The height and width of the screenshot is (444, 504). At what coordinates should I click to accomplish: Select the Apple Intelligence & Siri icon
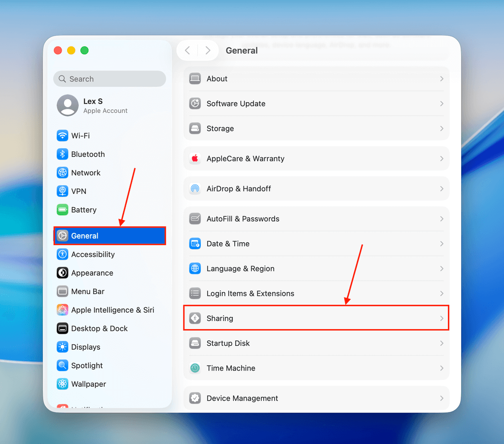tap(62, 310)
